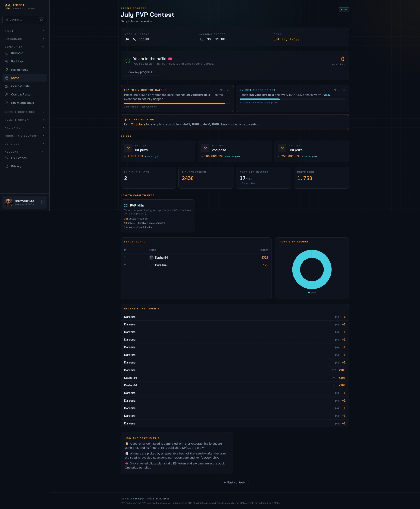Click the FORCA corp logo icon
The image size is (420, 509).
pyautogui.click(x=8, y=6)
